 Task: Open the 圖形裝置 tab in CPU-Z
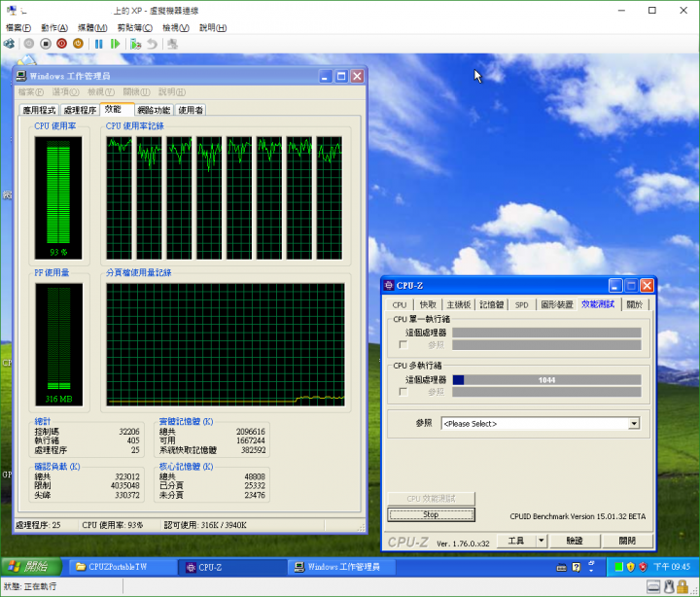[x=557, y=305]
